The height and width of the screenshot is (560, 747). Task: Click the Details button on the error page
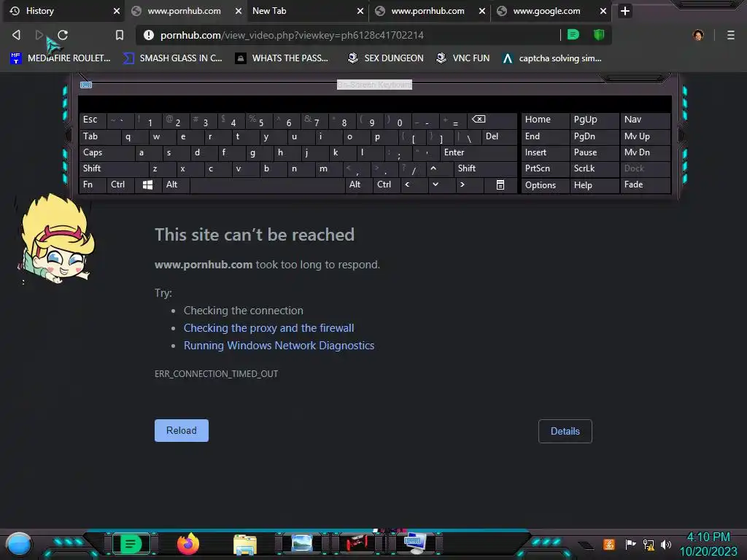coord(565,431)
